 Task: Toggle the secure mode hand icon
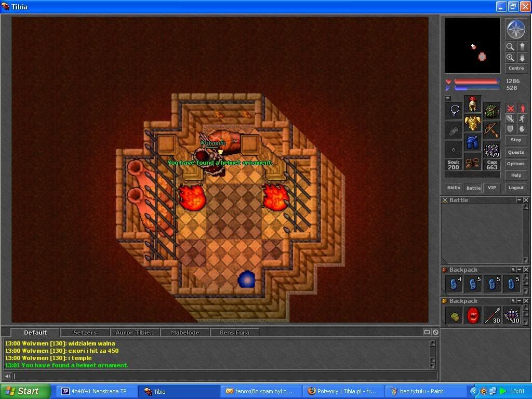[x=522, y=129]
